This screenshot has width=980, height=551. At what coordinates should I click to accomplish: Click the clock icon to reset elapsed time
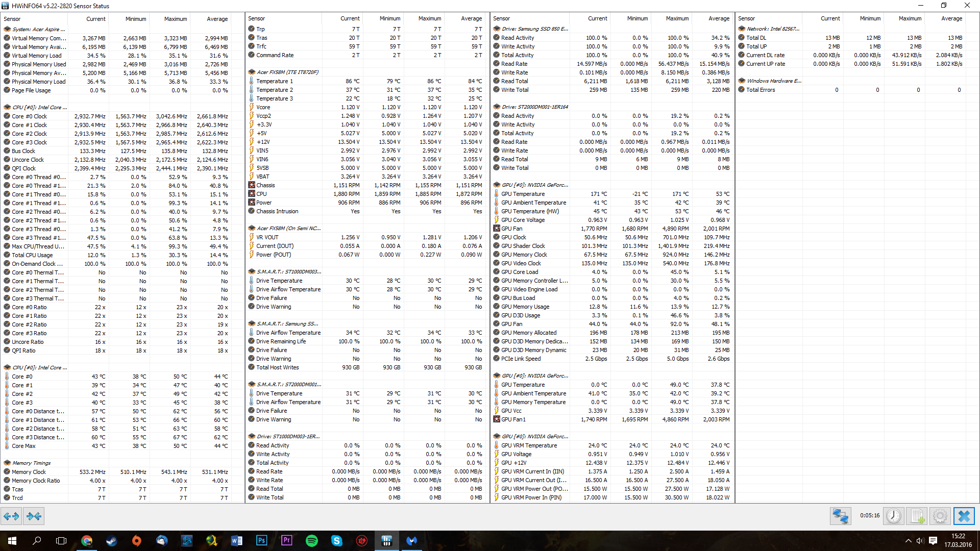click(x=893, y=516)
